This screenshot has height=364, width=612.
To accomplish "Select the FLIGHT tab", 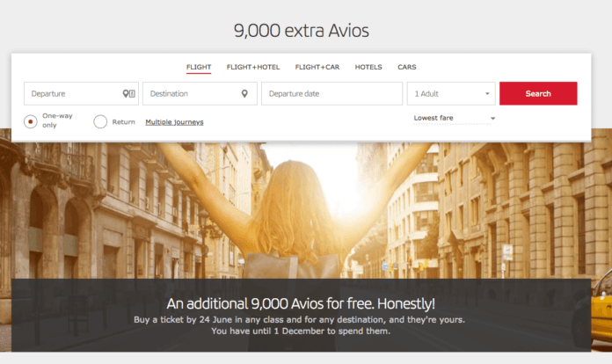I will pyautogui.click(x=199, y=67).
